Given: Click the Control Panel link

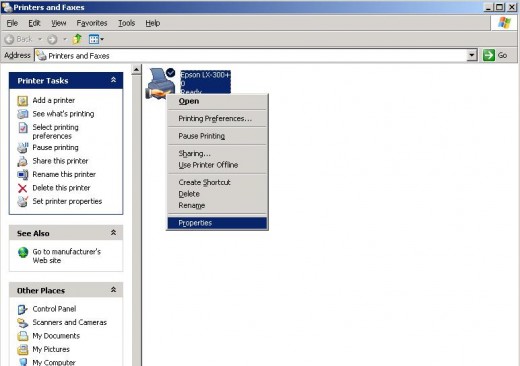Looking at the screenshot, I should pos(54,309).
